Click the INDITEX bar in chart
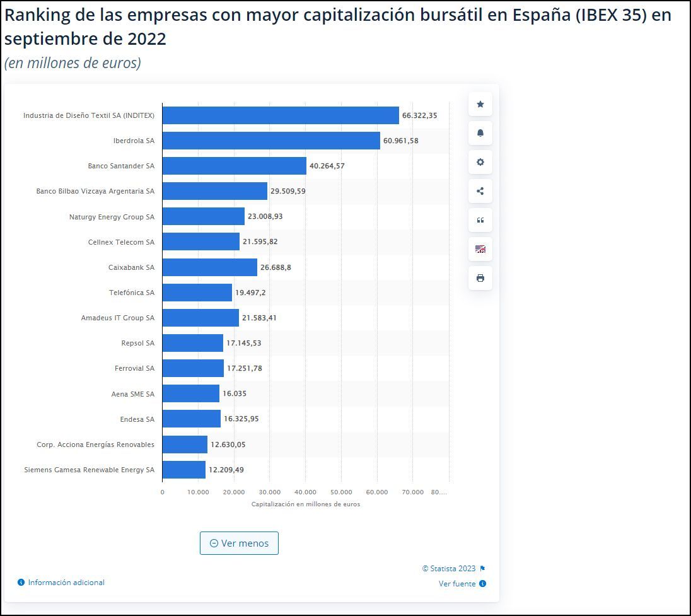 pos(281,115)
